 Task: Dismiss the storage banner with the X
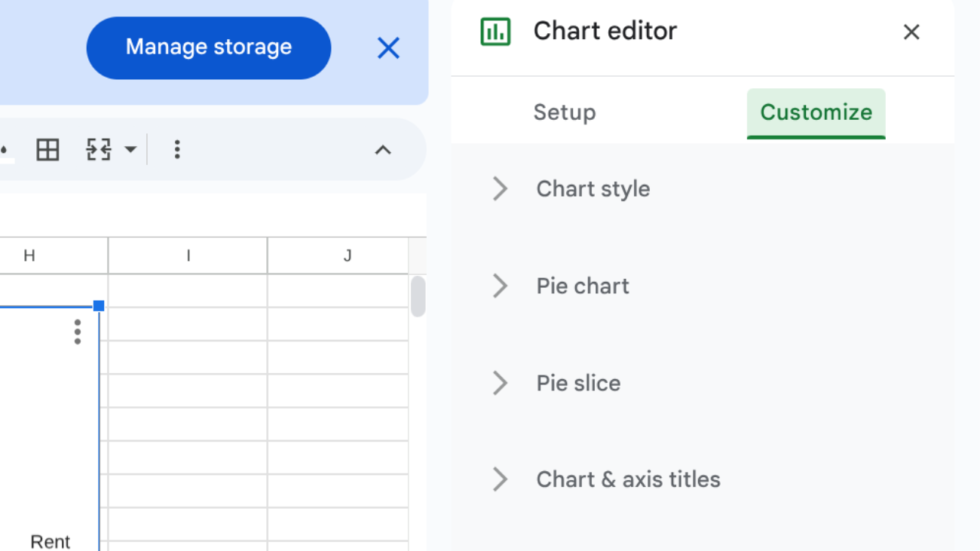387,47
